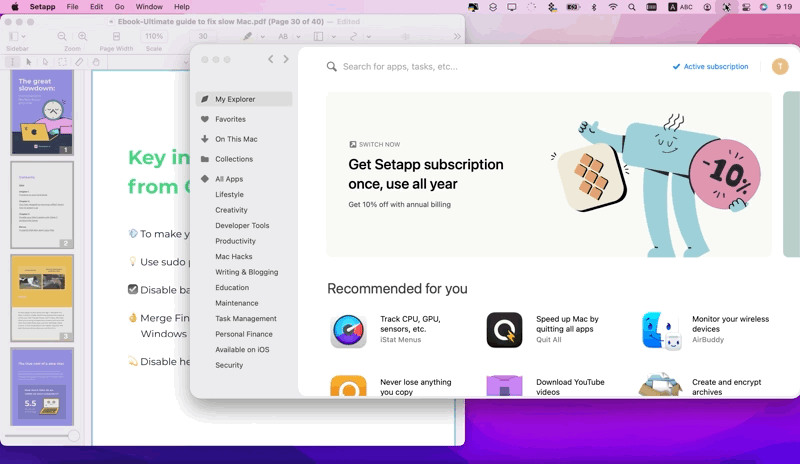800x464 pixels.
Task: Open Wi-Fi status in the menu bar
Action: pyautogui.click(x=613, y=7)
